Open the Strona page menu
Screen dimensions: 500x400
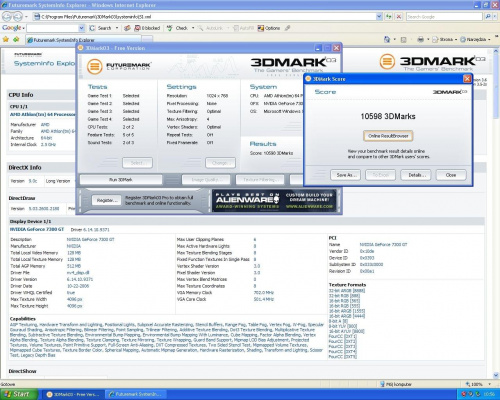(x=445, y=39)
